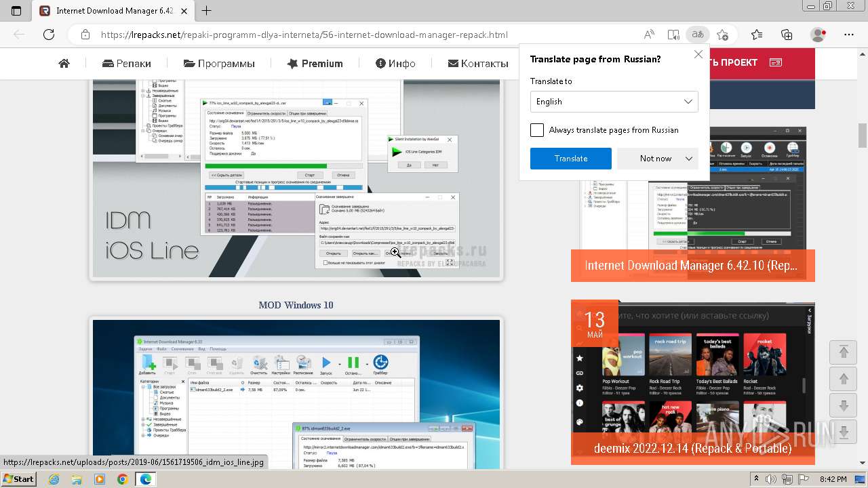868x488 pixels.
Task: Launch Google Chrome from the taskbar
Action: 122,479
